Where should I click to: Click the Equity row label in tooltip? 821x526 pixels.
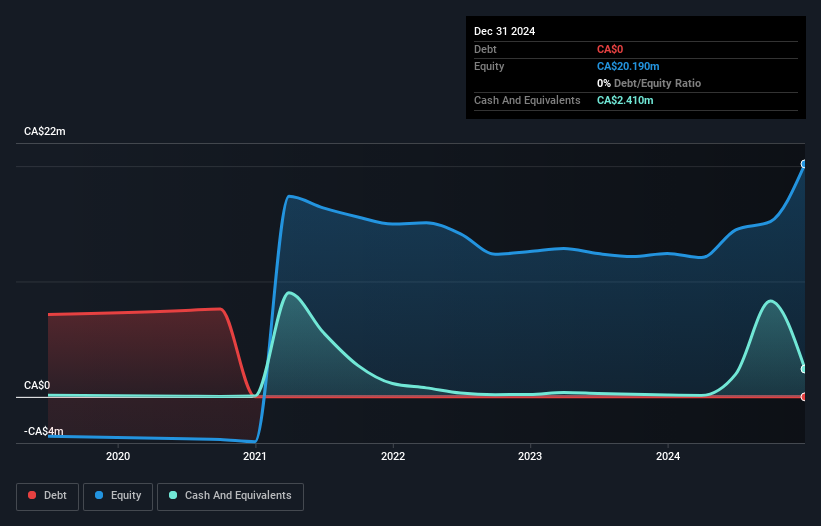pos(489,66)
